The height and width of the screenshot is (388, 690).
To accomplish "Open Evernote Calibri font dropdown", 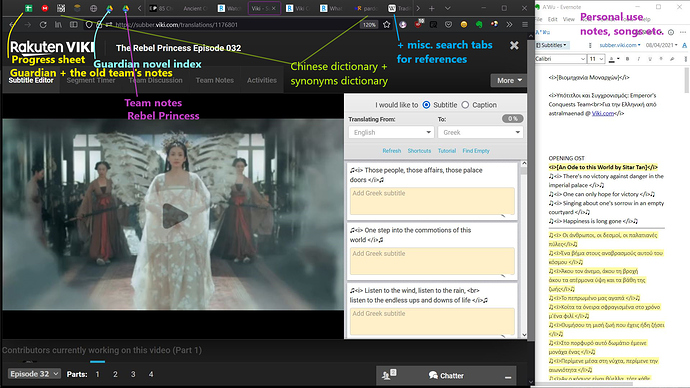I will click(560, 59).
